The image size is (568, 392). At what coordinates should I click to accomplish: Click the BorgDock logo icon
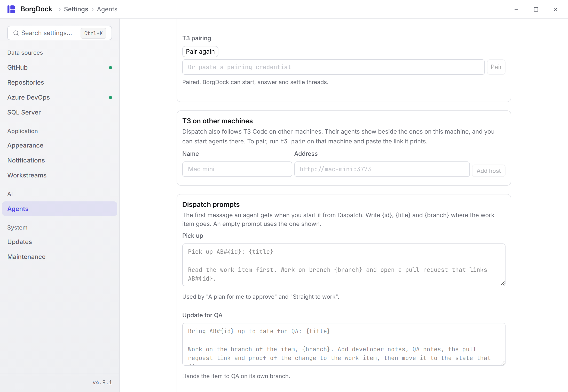pyautogui.click(x=11, y=9)
